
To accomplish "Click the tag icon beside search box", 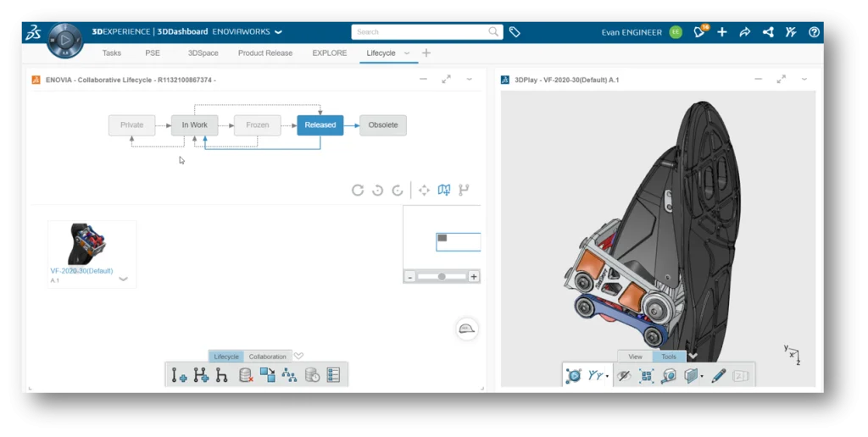I will 515,32.
